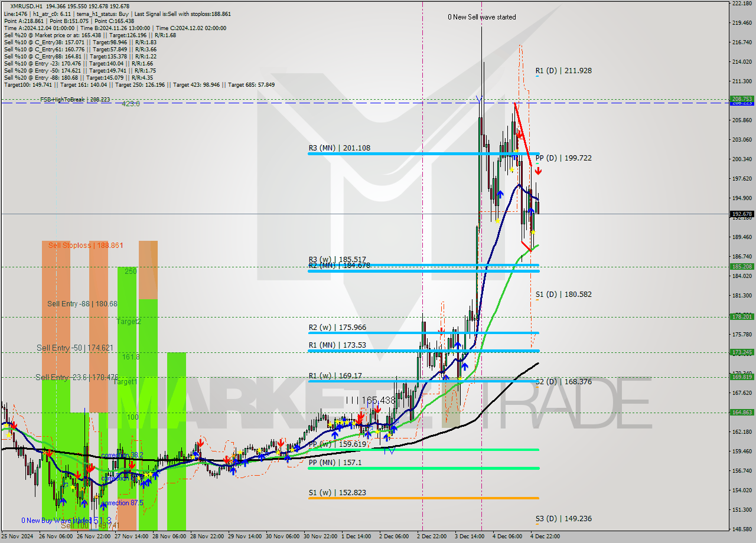Image resolution: width=756 pixels, height=543 pixels.
Task: Click the 'Target2' label on green zone
Action: pyautogui.click(x=129, y=322)
